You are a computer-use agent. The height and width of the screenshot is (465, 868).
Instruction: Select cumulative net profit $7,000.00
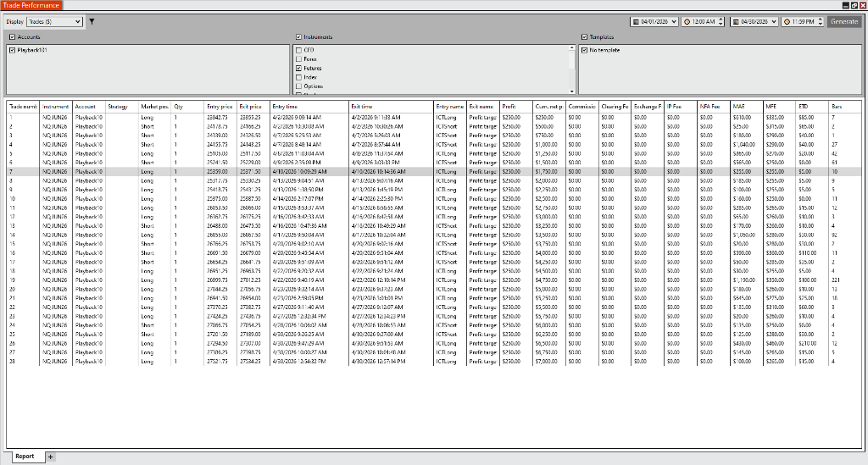[x=548, y=362]
